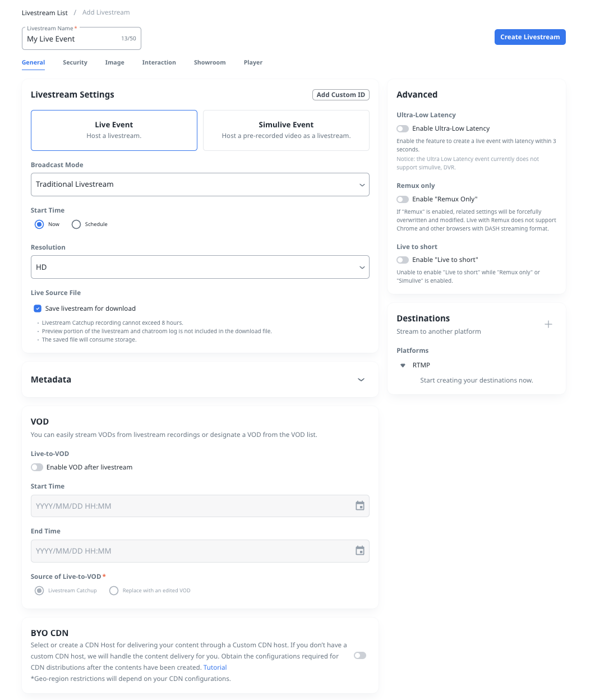Image resolution: width=609 pixels, height=700 pixels.
Task: Click the Add Custom ID button
Action: point(340,95)
